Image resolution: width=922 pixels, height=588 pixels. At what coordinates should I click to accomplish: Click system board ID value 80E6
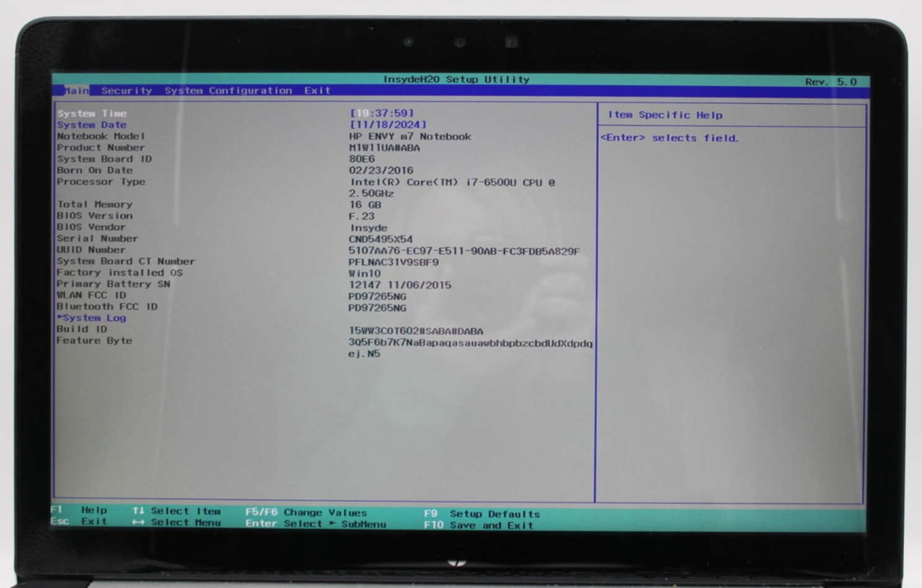(x=362, y=159)
